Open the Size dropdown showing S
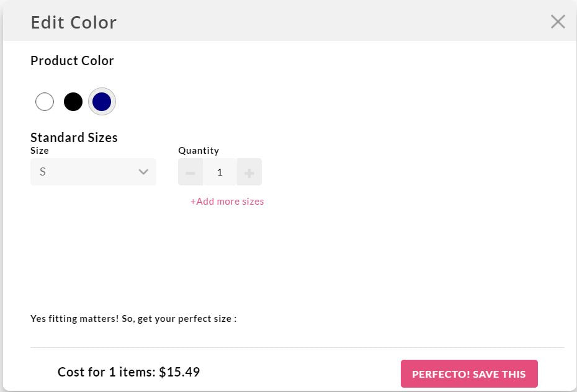The width and height of the screenshot is (577, 392). click(93, 172)
